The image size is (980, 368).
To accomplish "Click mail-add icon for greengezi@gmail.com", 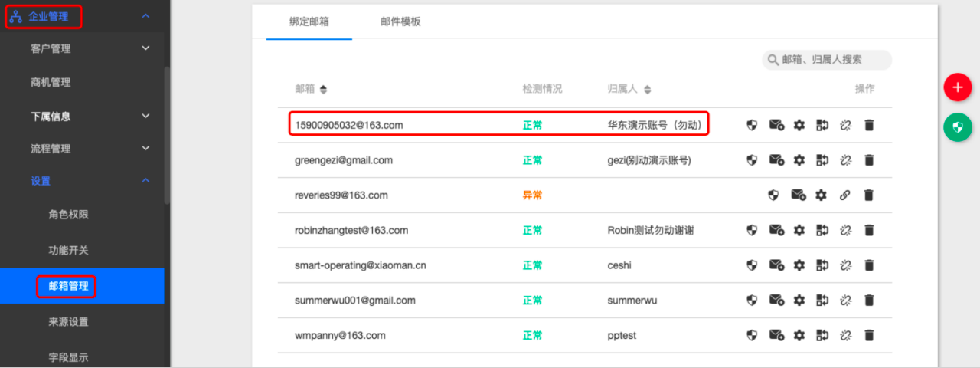I will coord(776,160).
